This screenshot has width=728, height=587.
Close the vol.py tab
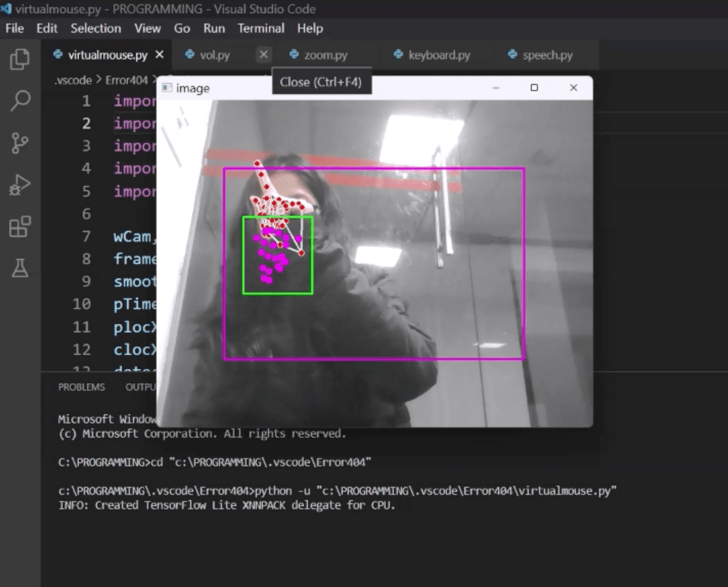click(x=263, y=54)
